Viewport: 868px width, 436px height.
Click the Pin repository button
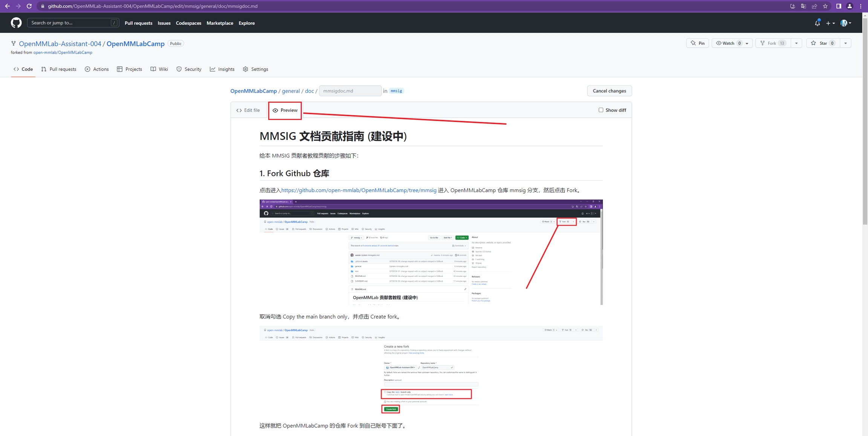tap(697, 43)
